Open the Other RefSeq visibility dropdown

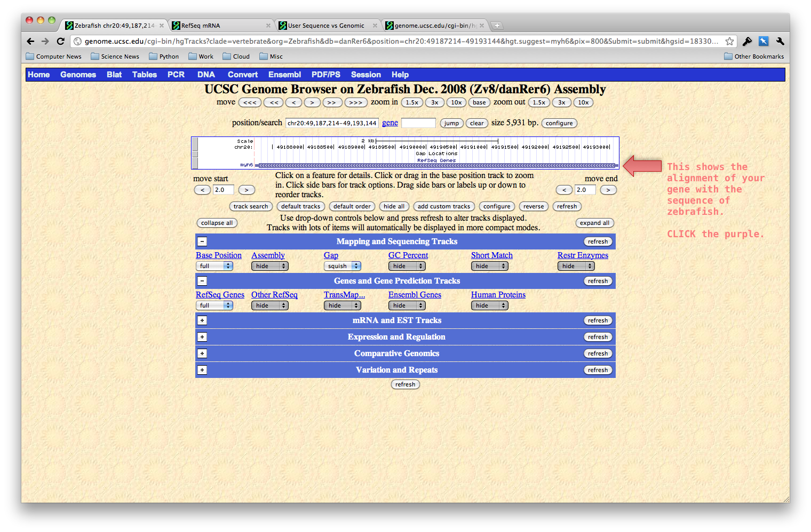tap(270, 305)
